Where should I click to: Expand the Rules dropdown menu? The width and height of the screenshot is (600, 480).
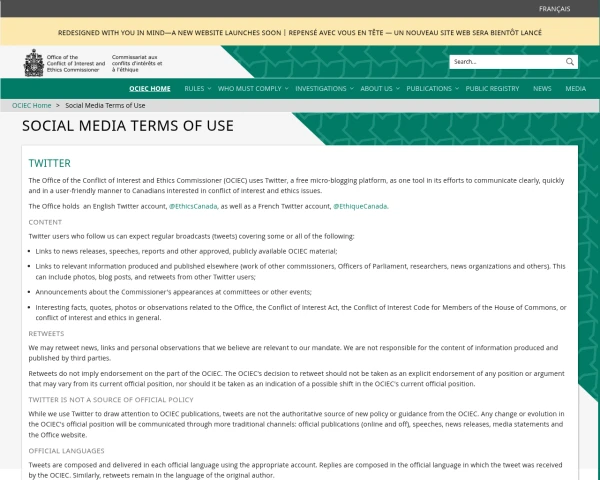pyautogui.click(x=196, y=88)
